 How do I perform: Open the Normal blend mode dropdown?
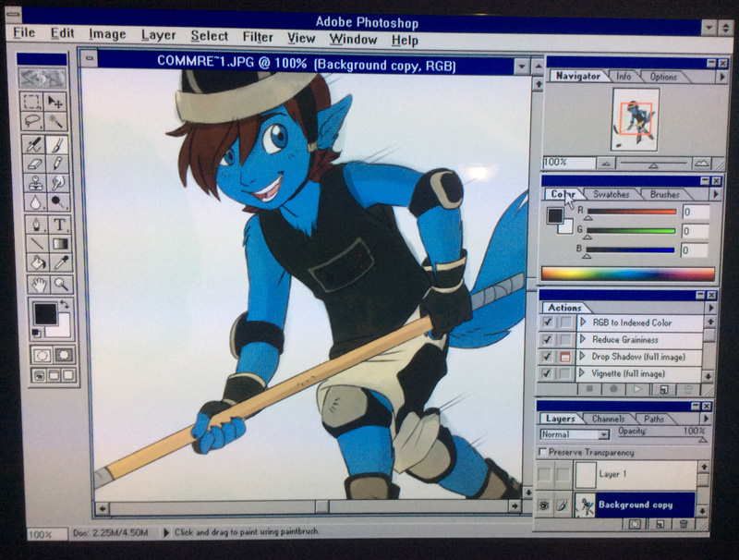coord(574,434)
